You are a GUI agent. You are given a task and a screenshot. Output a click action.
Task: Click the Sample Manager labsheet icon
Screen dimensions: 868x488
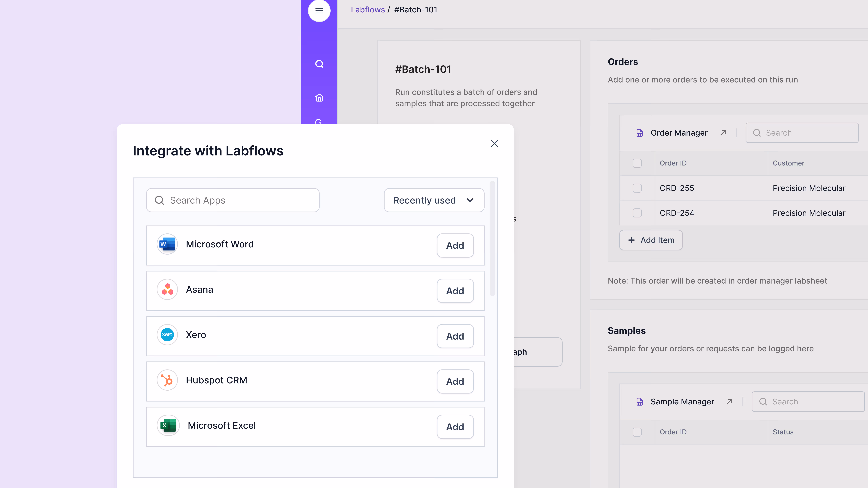[x=639, y=401]
